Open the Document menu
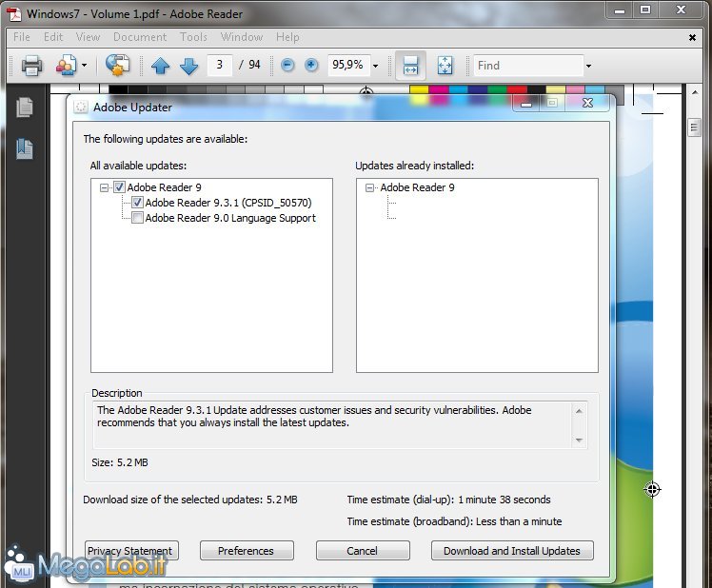Screen dimensions: 712x588 (140, 37)
